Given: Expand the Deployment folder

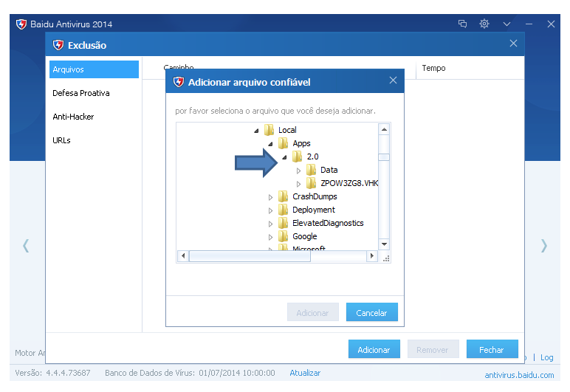Looking at the screenshot, I should 270,210.
